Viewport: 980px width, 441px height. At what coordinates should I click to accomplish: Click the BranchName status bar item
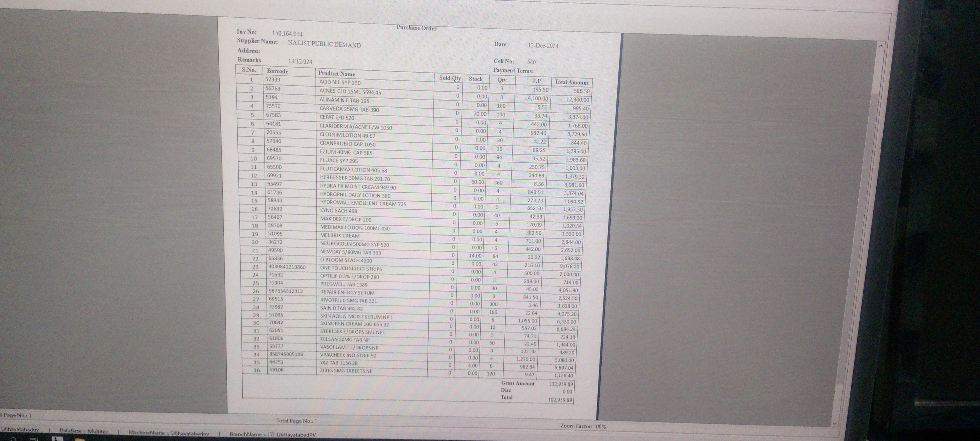pos(272,434)
